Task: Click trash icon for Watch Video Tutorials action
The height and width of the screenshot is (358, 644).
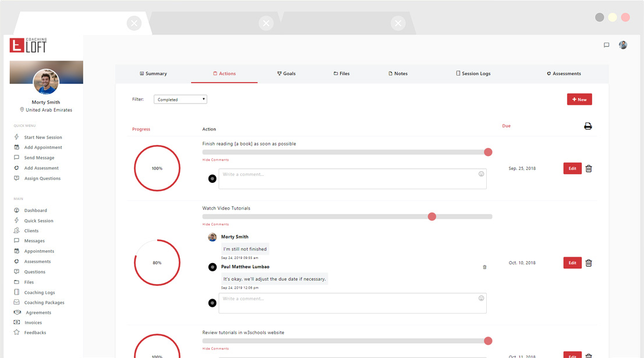Action: [x=589, y=263]
